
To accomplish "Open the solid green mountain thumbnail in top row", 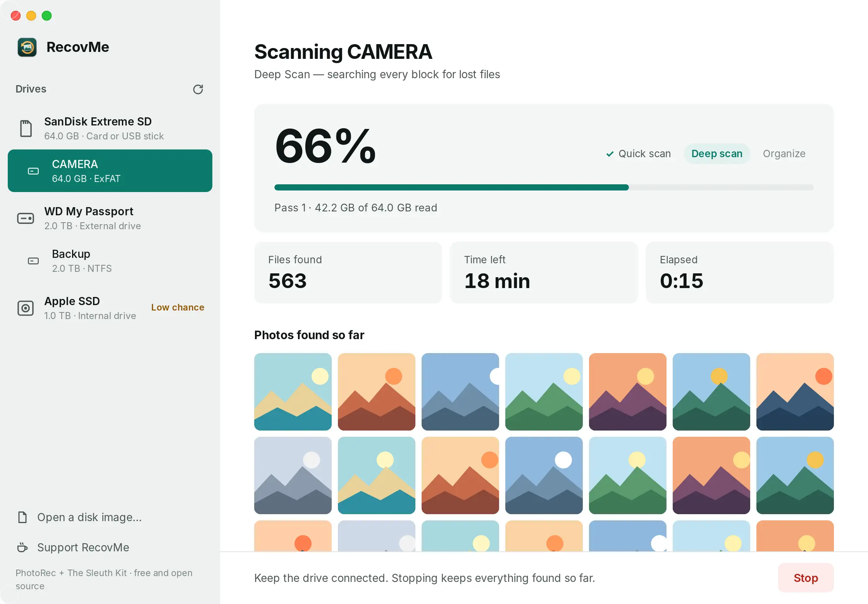I will 544,392.
